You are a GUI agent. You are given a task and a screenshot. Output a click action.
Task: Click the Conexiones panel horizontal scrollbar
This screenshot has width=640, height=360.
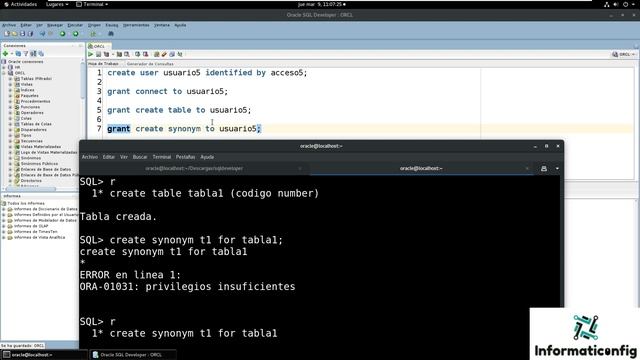(x=31, y=189)
